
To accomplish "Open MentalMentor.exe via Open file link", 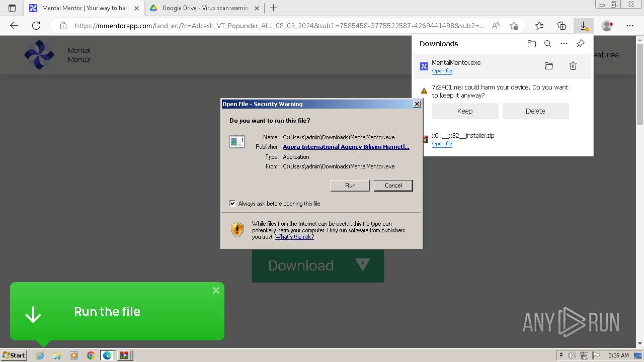I will tap(442, 71).
